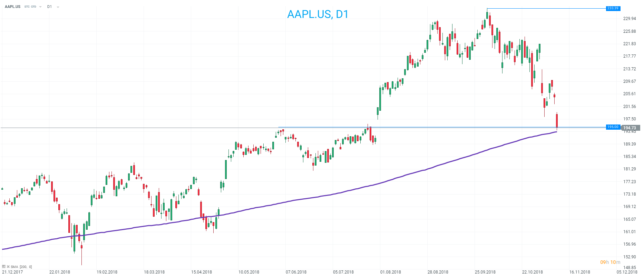
Task: Click the 22.10.2018 date axis label
Action: [x=532, y=272]
